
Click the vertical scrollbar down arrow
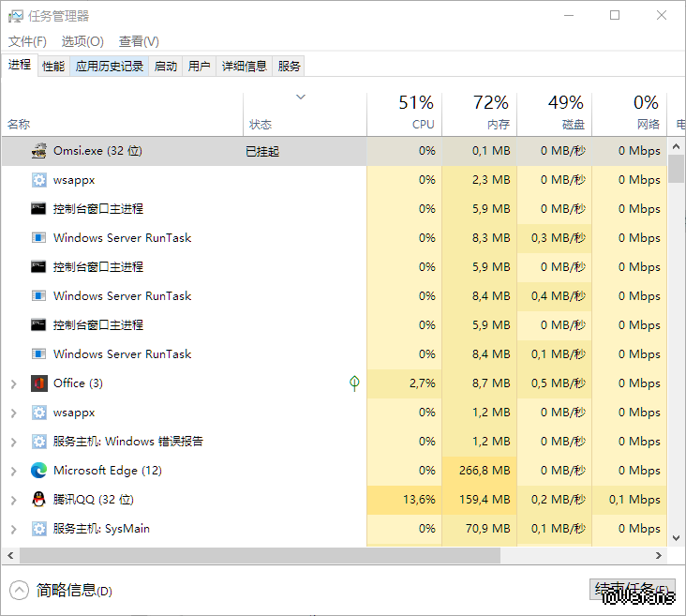pos(677,538)
